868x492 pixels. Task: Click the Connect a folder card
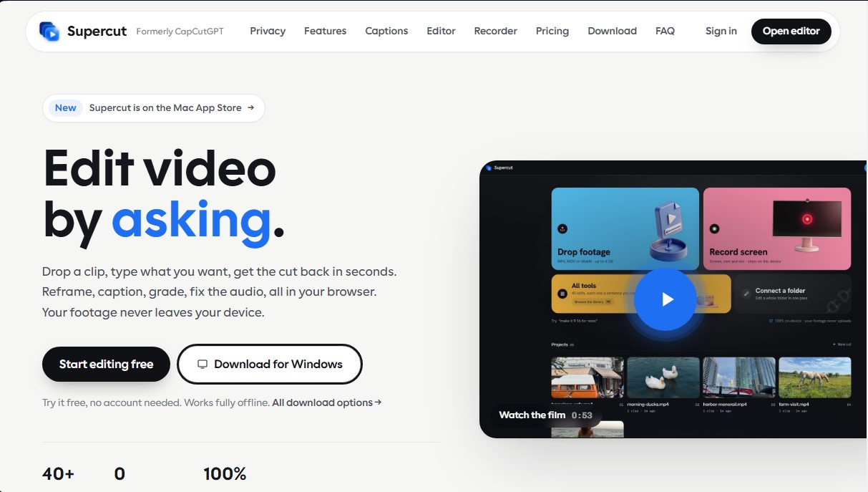(793, 294)
